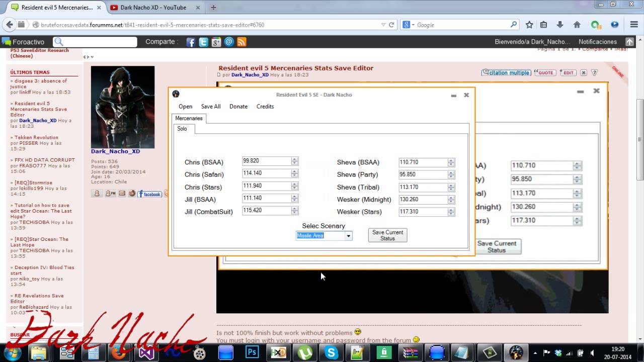Open FFX HD DATA CORRUPT topic
Viewport: 644px width, 362px height.
coord(44,160)
